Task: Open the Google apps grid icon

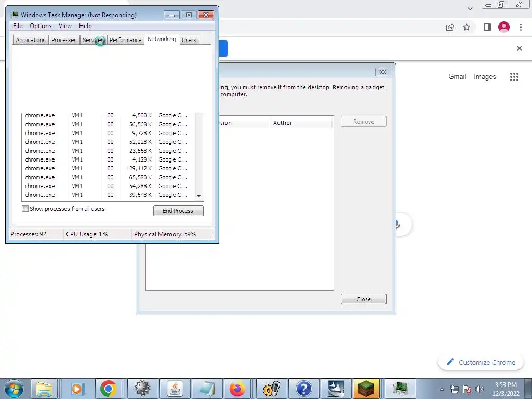Action: 514,77
